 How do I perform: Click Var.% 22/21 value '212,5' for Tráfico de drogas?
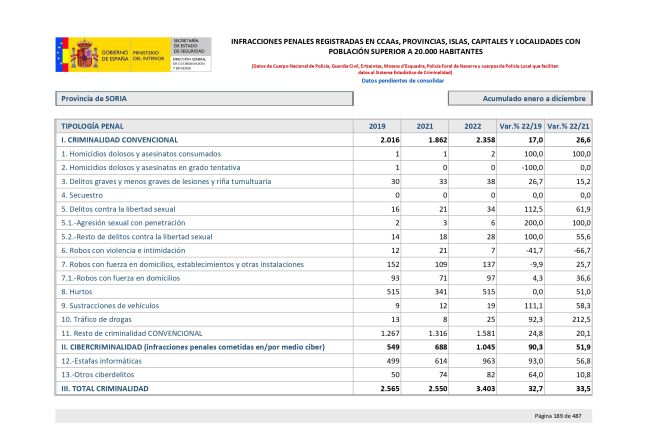[x=581, y=320]
